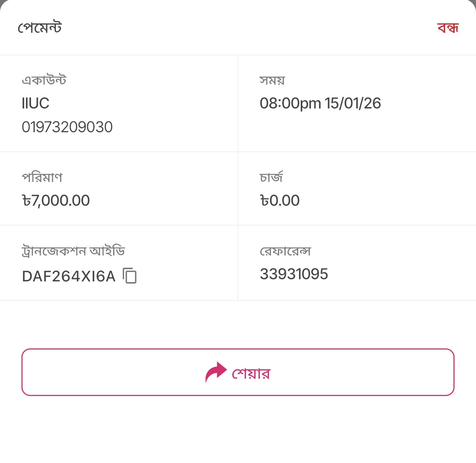Tap the শেয়ার button label text
The image size is (476, 463).
click(x=251, y=373)
